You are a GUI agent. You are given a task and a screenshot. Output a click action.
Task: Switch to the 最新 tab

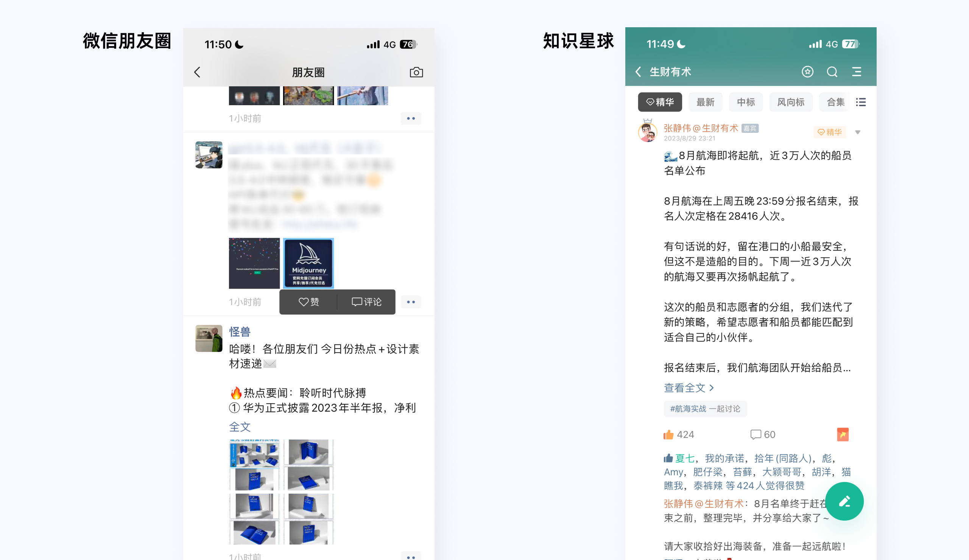tap(705, 102)
